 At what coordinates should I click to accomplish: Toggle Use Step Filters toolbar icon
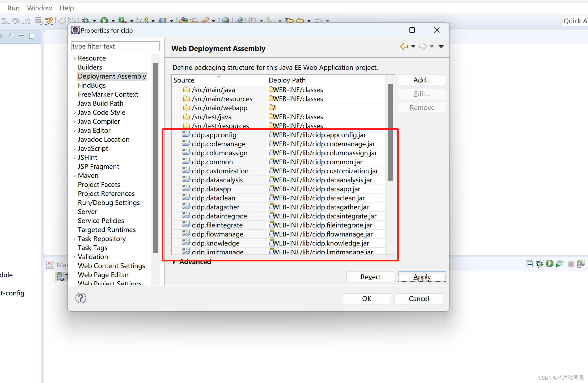49,21
